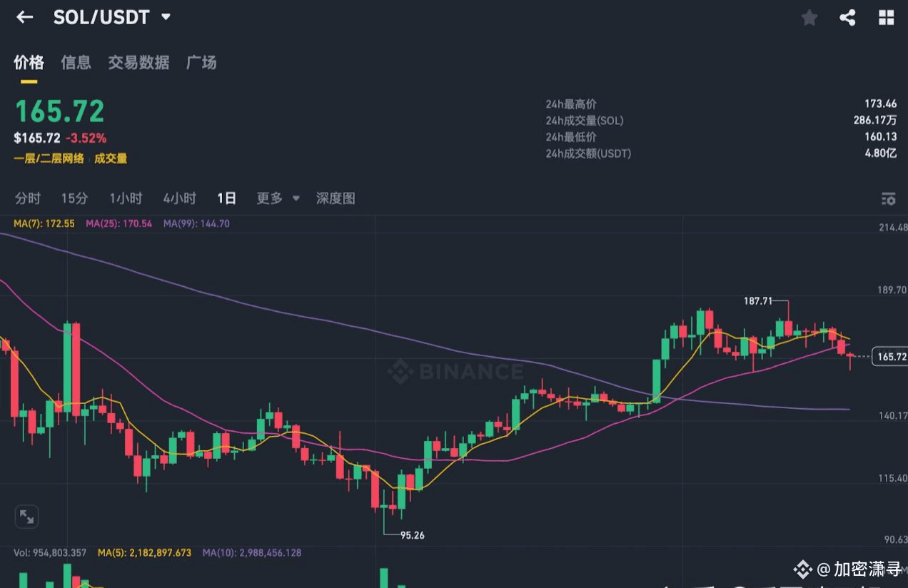The width and height of the screenshot is (908, 588).
Task: Click the MA(7) 172.55 indicator label
Action: point(44,223)
